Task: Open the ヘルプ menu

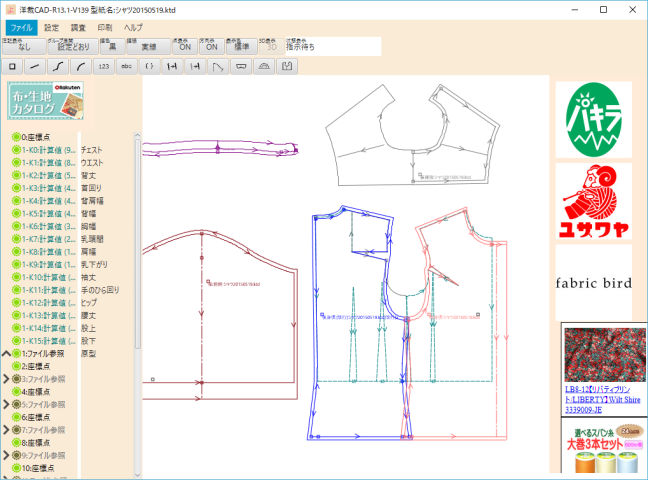Action: pos(133,27)
